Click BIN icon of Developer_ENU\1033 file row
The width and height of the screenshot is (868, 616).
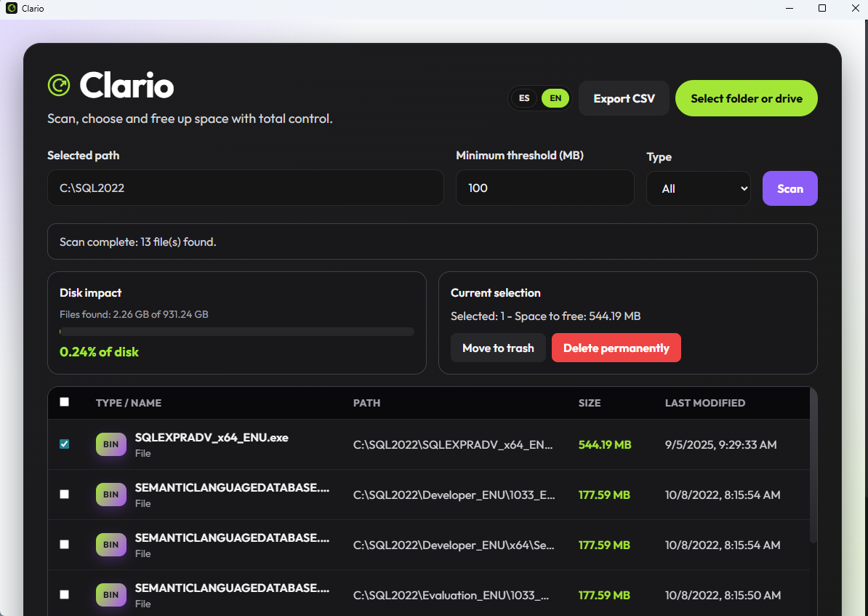[110, 494]
